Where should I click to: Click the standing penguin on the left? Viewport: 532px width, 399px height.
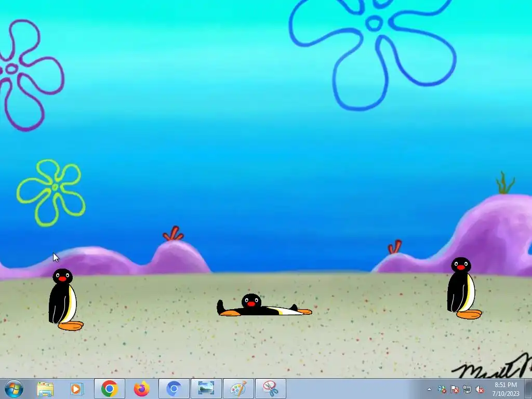[x=65, y=300]
